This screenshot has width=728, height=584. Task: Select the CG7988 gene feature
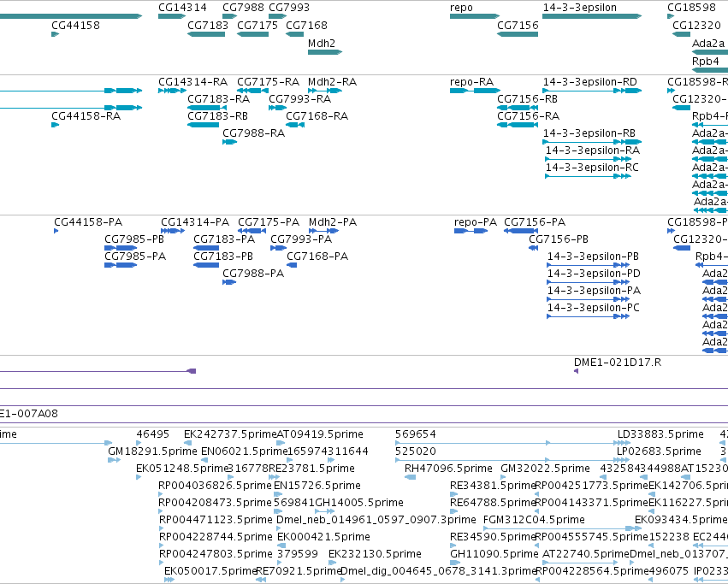(x=230, y=16)
